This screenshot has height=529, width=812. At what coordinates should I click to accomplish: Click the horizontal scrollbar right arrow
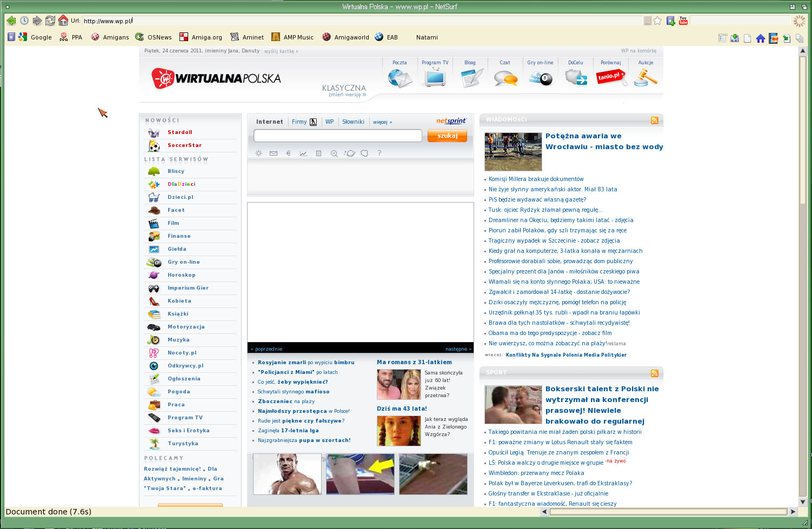click(x=793, y=511)
